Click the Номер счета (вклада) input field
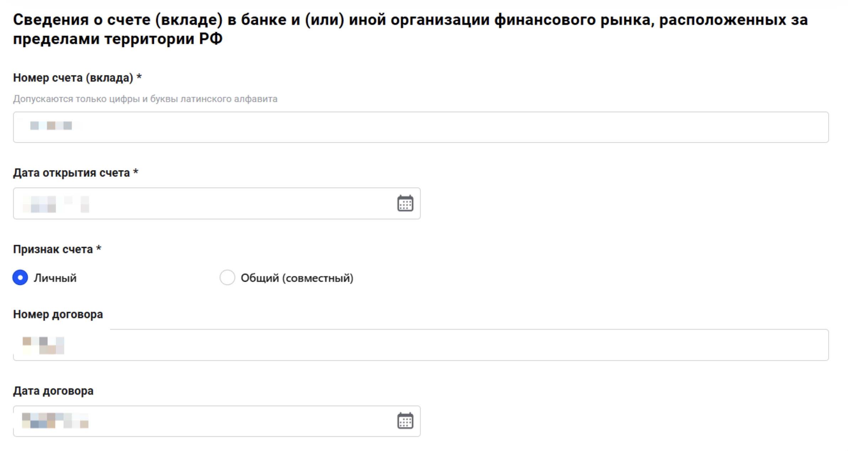This screenshot has width=868, height=451. tap(420, 127)
